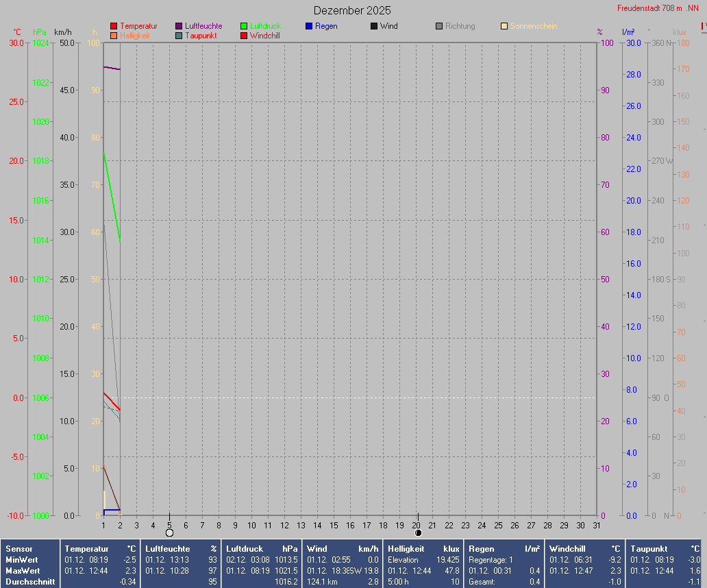Select the Regen column header in the table
Image resolution: width=707 pixels, height=588 pixels.
(x=481, y=549)
